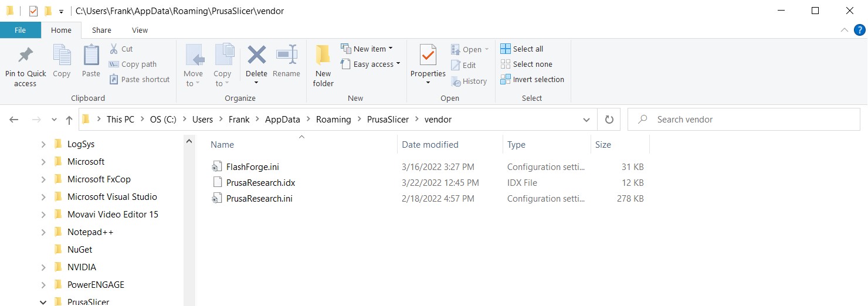Click navigation pane scroll up arrow

tap(189, 141)
